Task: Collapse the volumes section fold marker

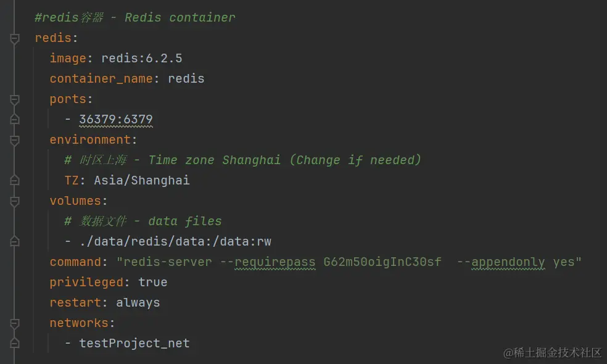Action: [x=15, y=201]
